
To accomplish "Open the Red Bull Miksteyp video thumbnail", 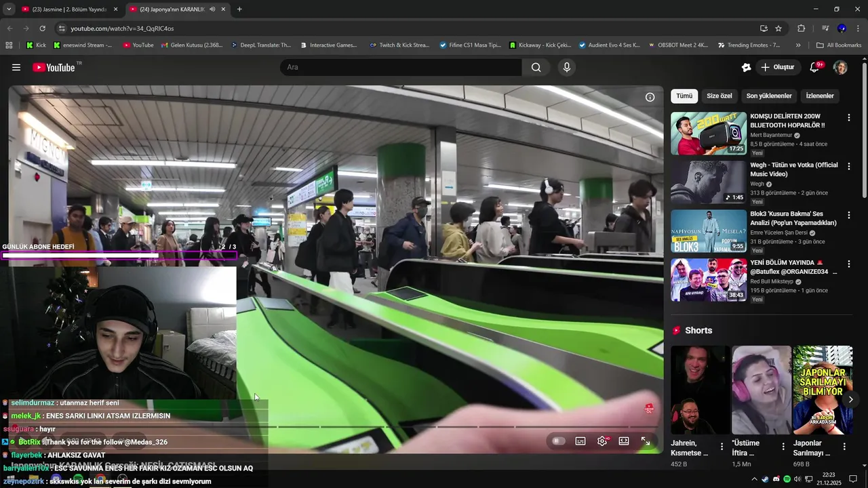I will (709, 280).
